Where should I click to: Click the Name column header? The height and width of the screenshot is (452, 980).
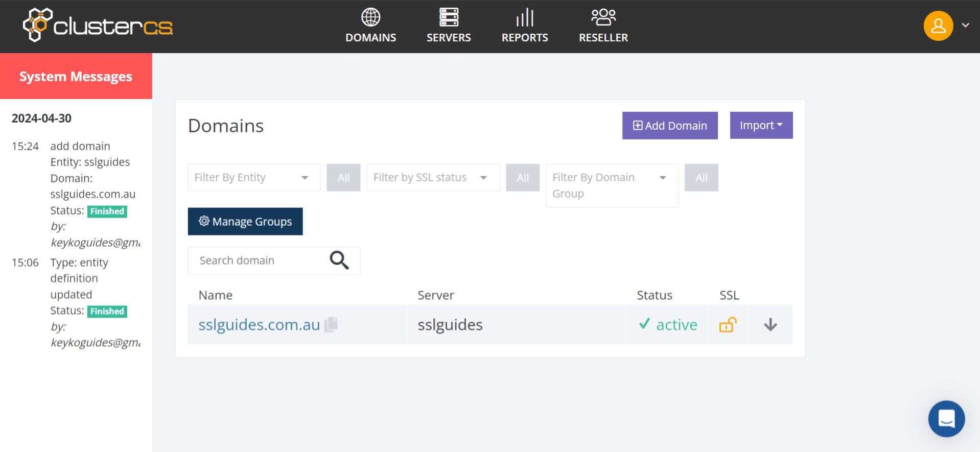pos(216,295)
